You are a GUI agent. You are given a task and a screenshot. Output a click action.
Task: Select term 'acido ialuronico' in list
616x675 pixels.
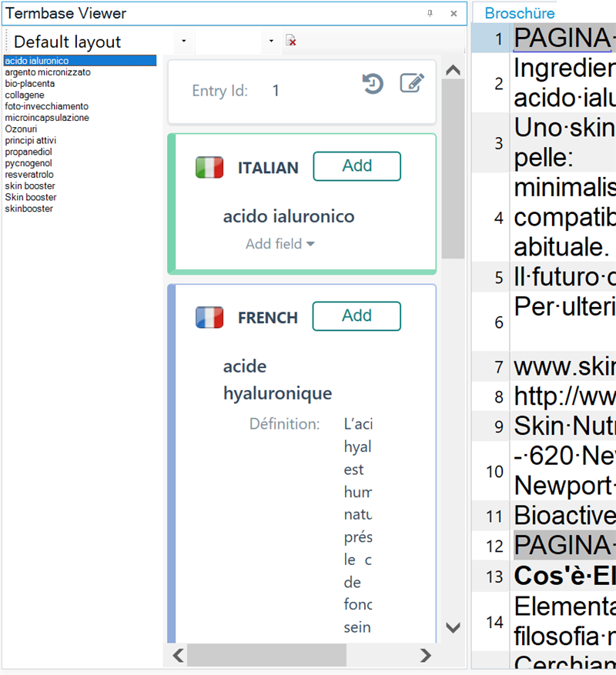(79, 61)
